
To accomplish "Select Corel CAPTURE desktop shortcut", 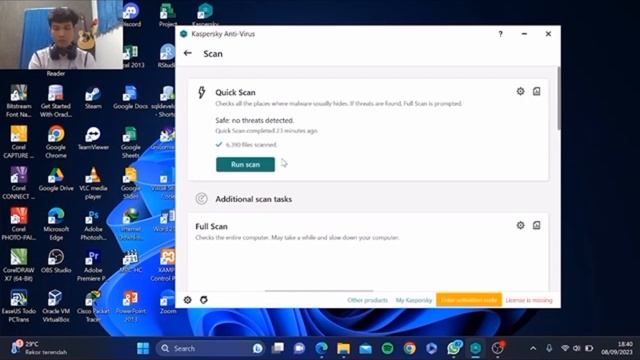I will tap(18, 142).
